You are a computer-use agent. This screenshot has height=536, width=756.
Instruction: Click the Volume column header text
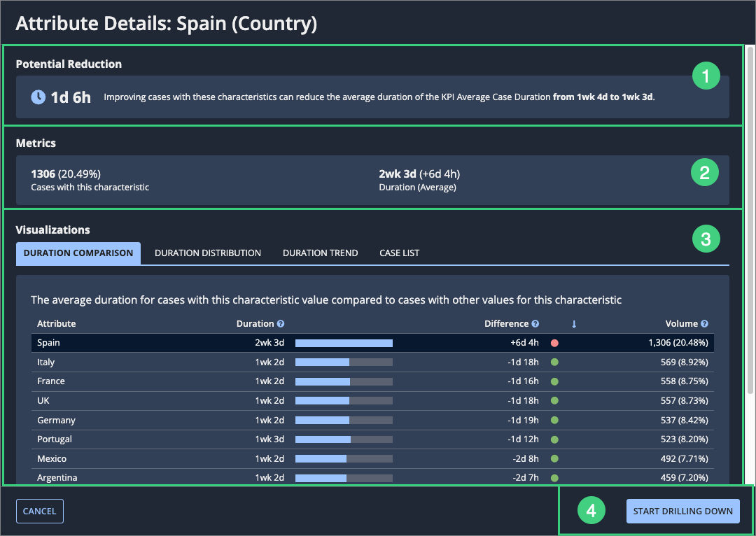tap(681, 324)
